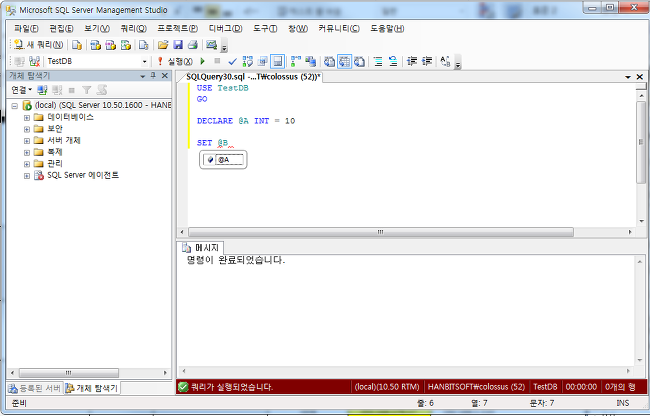Parse the query with the blue checkmark icon
The image size is (650, 416).
pyautogui.click(x=233, y=61)
